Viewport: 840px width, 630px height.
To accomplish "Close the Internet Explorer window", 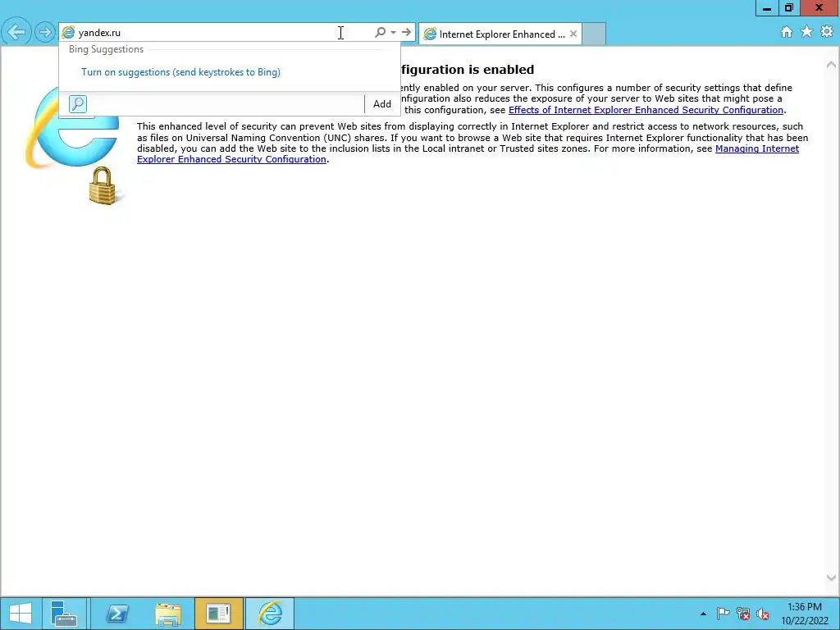I will pos(819,8).
